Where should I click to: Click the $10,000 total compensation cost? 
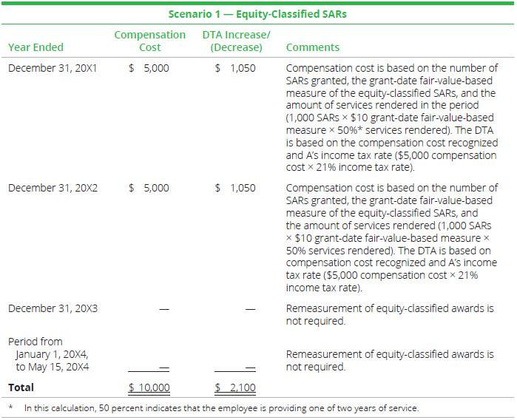[149, 387]
